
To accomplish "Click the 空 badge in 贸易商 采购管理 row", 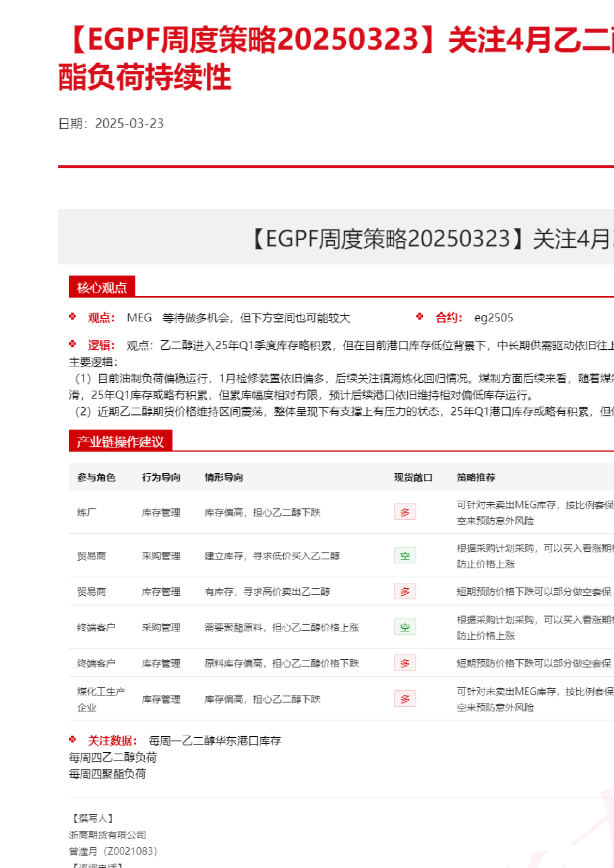I will (x=405, y=555).
